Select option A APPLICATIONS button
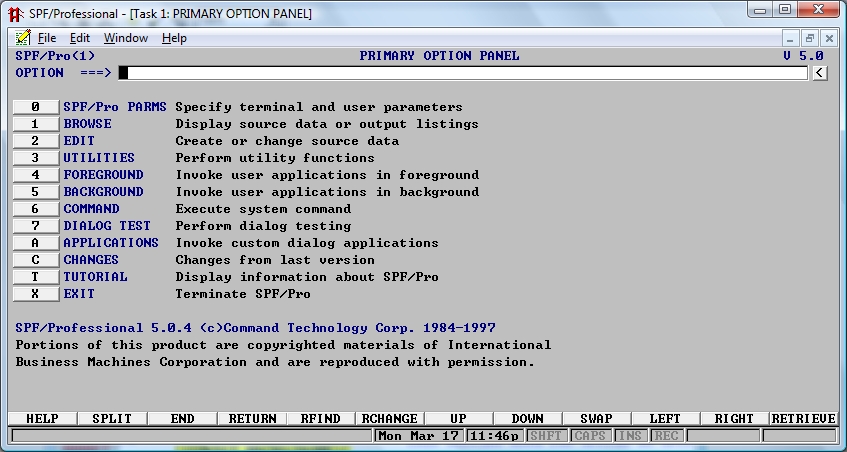Screen dimensions: 847x452 pyautogui.click(x=36, y=243)
